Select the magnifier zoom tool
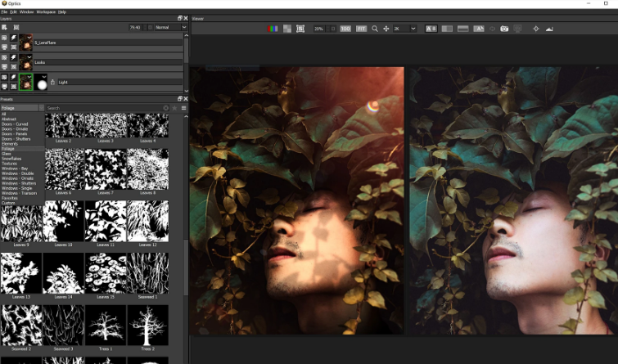The height and width of the screenshot is (364, 618). [375, 29]
